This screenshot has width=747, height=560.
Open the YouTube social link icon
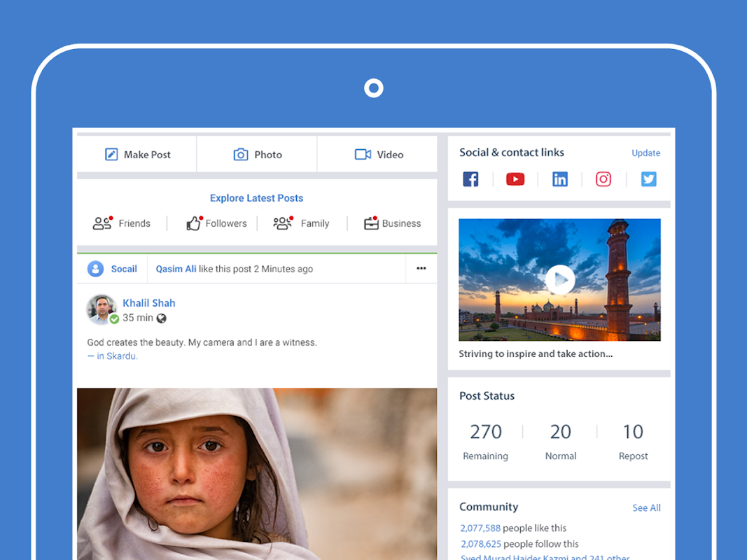(x=515, y=179)
